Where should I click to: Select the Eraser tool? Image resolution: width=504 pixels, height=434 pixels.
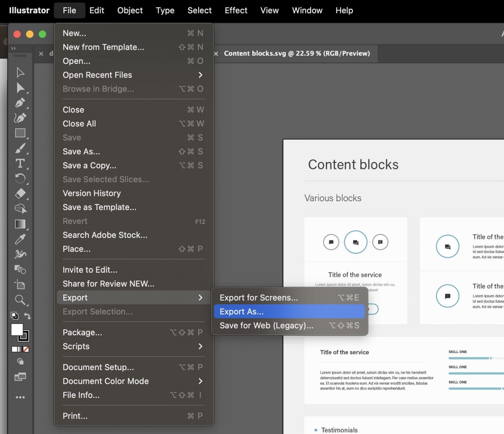(20, 194)
